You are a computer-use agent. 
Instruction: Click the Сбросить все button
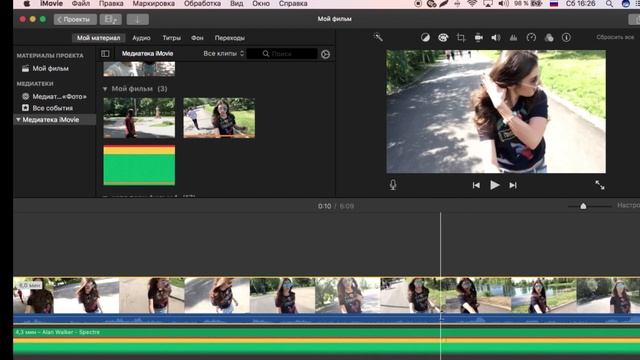click(x=615, y=37)
